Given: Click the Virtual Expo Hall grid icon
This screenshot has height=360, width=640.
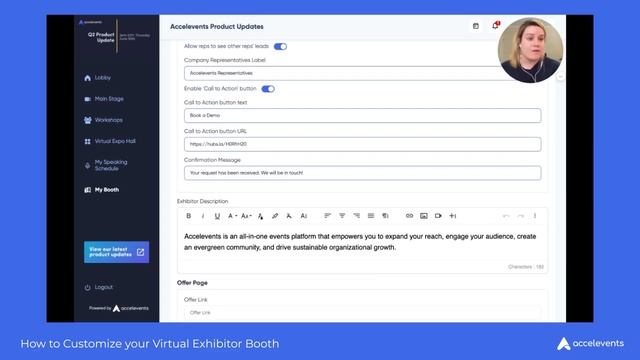Looking at the screenshot, I should coord(87,141).
